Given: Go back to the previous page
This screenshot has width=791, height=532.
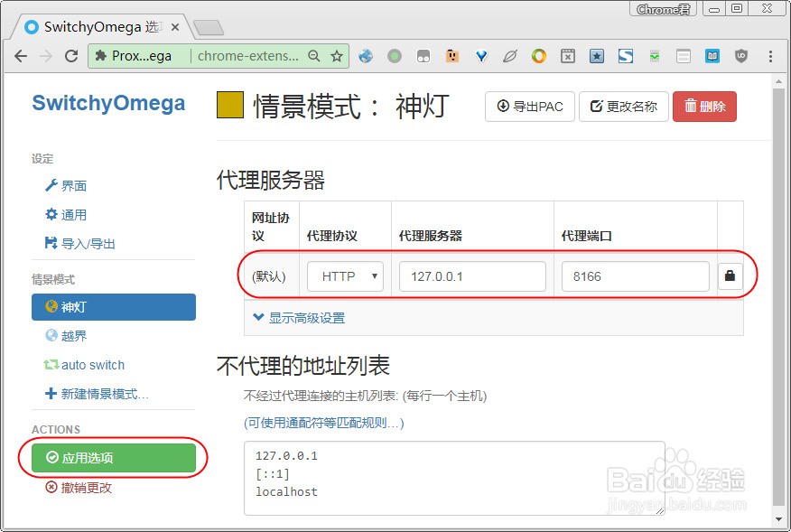Looking at the screenshot, I should click(21, 55).
